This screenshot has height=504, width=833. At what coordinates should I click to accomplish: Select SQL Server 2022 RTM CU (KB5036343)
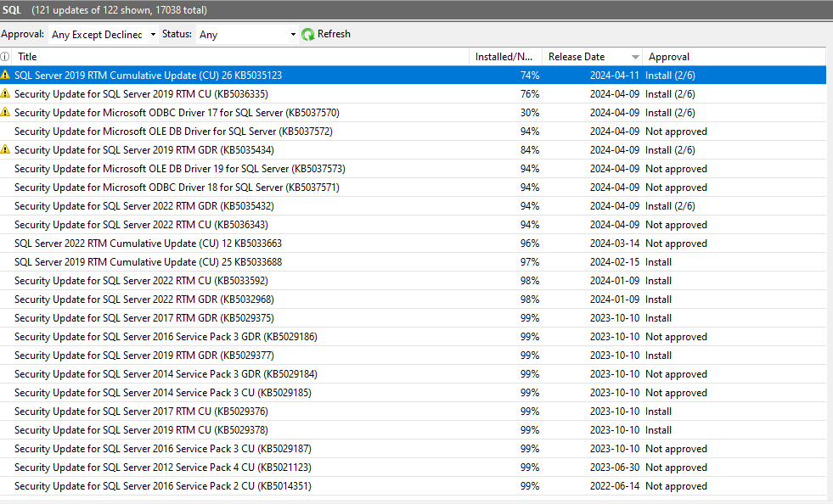click(413, 225)
